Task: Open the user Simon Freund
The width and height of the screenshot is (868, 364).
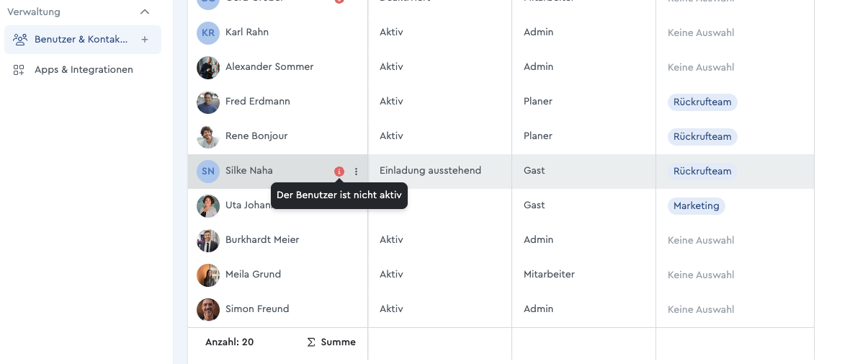Action: [x=257, y=309]
